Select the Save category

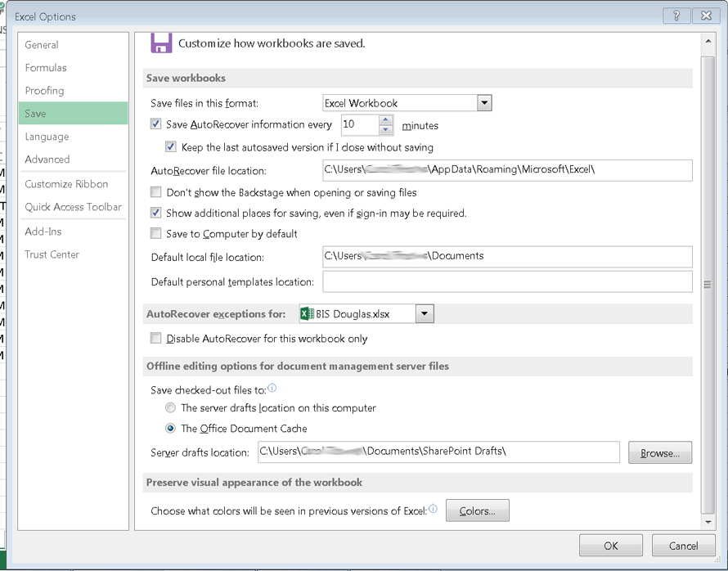point(74,113)
